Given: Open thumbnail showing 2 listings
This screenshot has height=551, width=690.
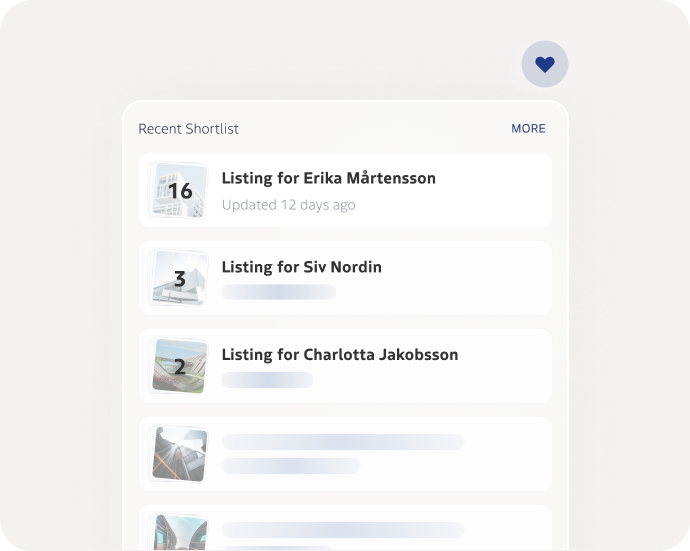Looking at the screenshot, I should [178, 366].
